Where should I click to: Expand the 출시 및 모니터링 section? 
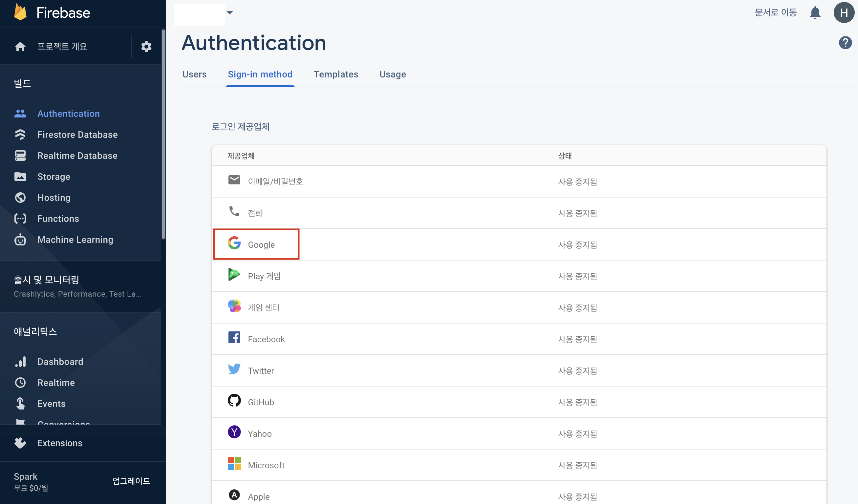(46, 280)
